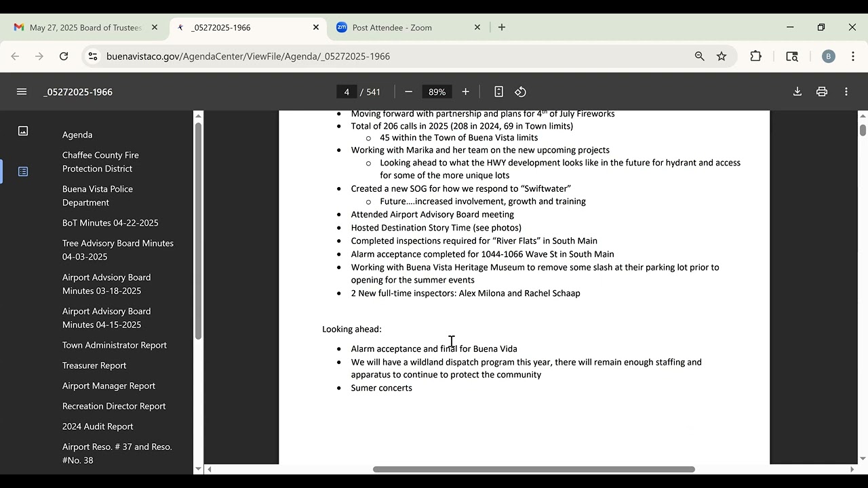Click the 'Sumer concerts' bullet text
Viewport: 868px width, 488px height.
381,388
